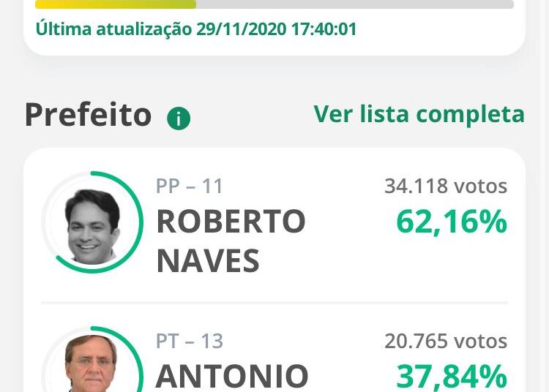549x392 pixels.
Task: Click the 62,16% percentage
Action: (x=452, y=222)
